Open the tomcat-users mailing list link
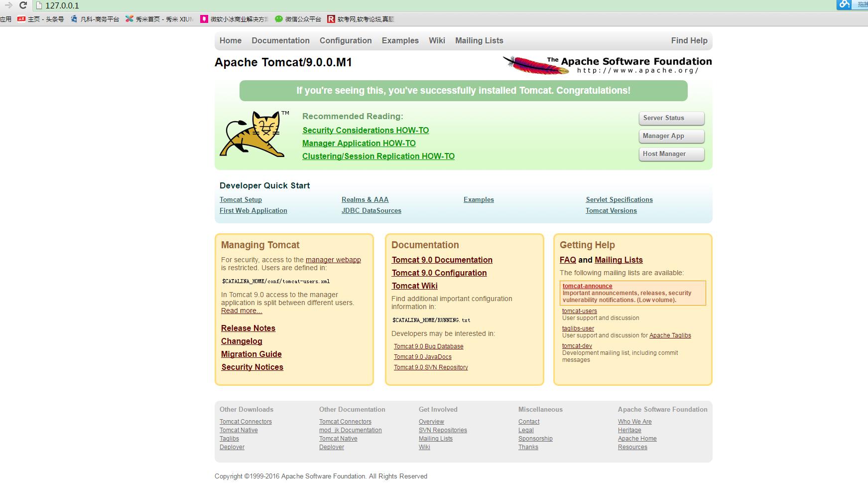868x483 pixels. pos(580,311)
